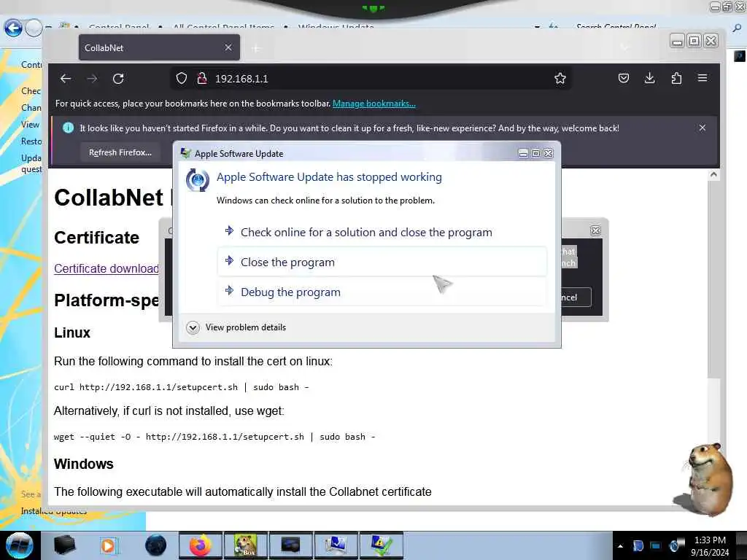
Task: Open Firefox hamburger application menu
Action: pos(703,77)
